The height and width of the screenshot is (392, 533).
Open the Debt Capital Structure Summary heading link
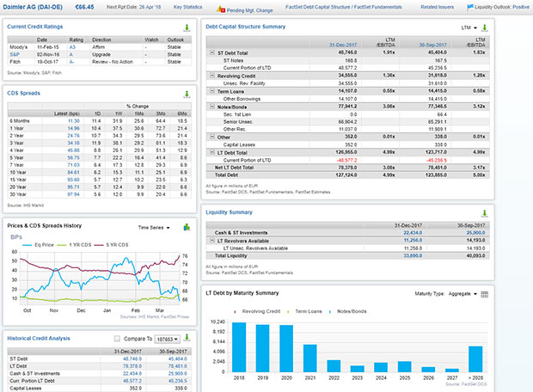[x=245, y=27]
